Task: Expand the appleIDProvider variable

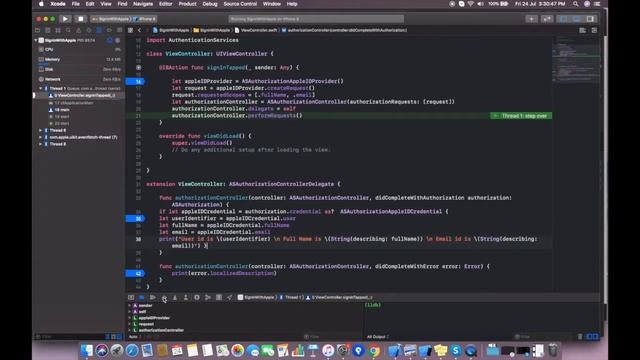Action: pos(130,318)
